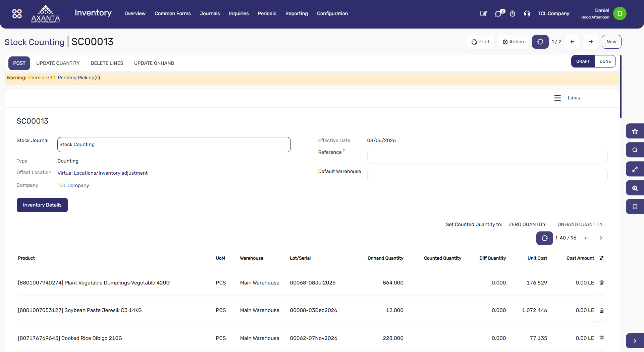Open the Configuration menu
This screenshot has width=644, height=352.
(x=332, y=13)
